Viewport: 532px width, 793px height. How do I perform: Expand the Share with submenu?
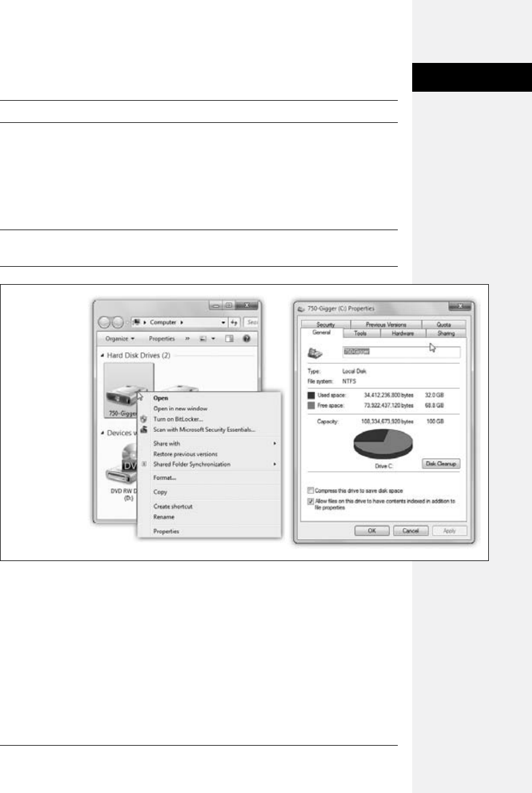(276, 444)
